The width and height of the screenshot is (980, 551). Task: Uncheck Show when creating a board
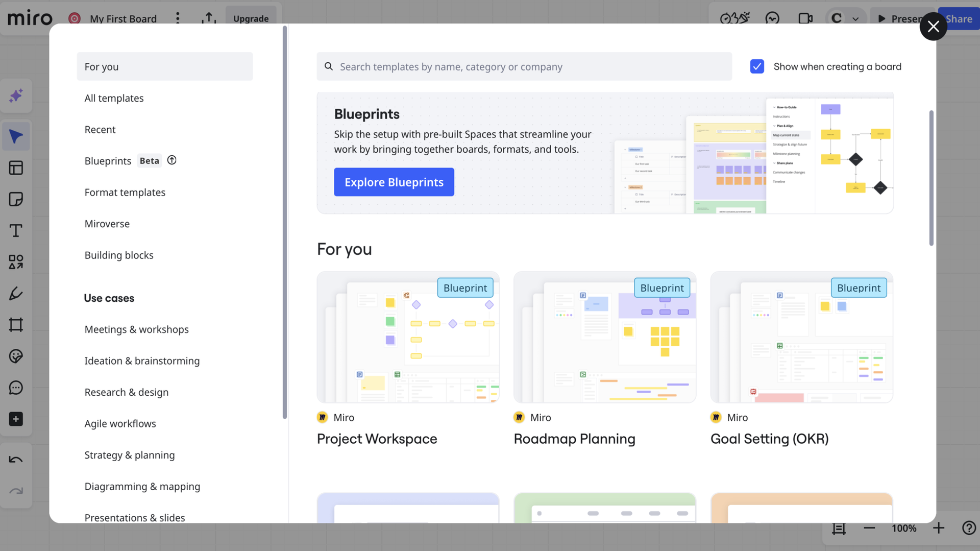coord(757,66)
